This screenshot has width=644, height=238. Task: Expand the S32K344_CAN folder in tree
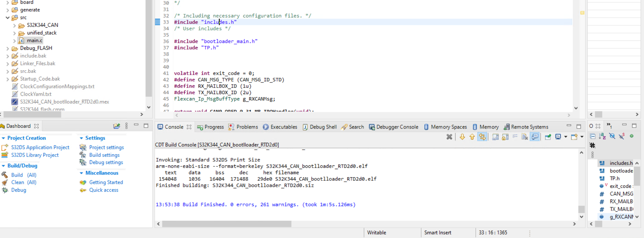pyautogui.click(x=14, y=25)
